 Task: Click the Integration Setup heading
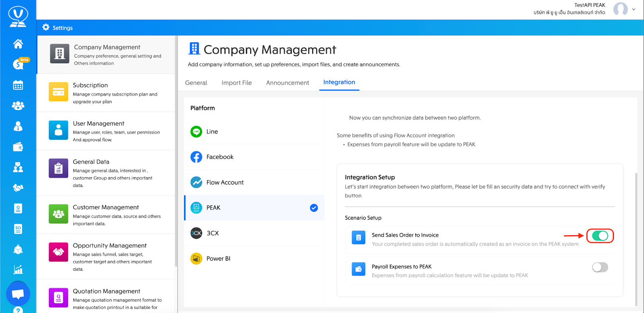coord(370,177)
